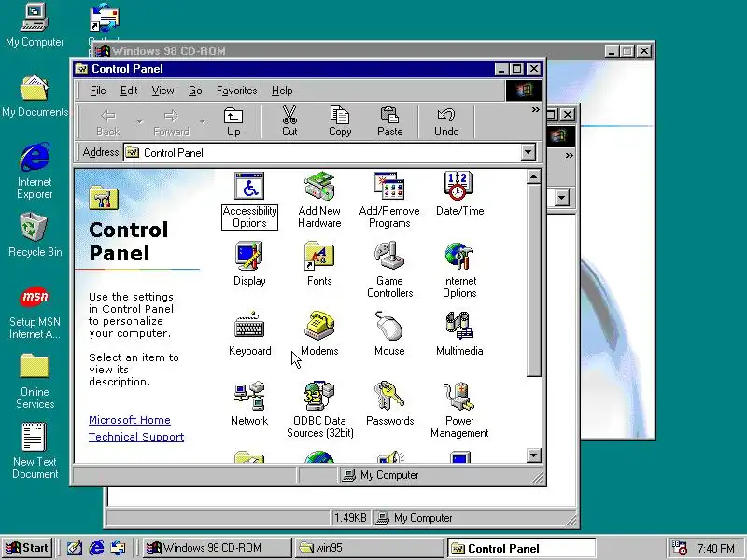The height and width of the screenshot is (560, 747).
Task: Open the Edit menu
Action: pyautogui.click(x=129, y=91)
